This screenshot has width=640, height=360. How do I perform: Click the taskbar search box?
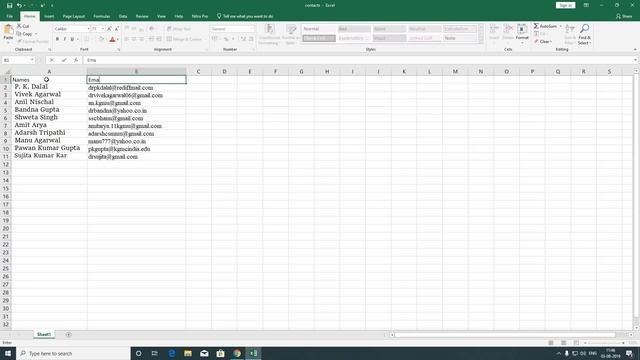73,353
